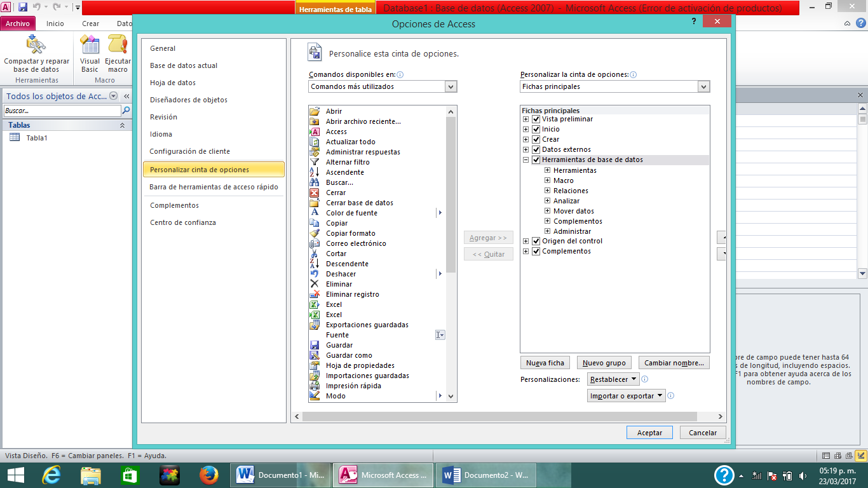Uncheck the Vista preliminar checkbox
Image resolution: width=868 pixels, height=488 pixels.
(x=536, y=119)
